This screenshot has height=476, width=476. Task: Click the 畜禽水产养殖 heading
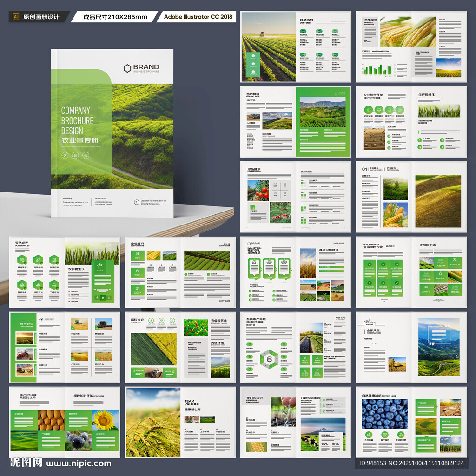click(x=256, y=319)
